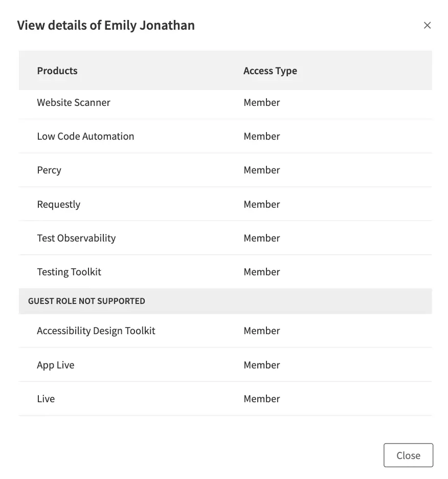Click the Member label beside Live

[261, 399]
